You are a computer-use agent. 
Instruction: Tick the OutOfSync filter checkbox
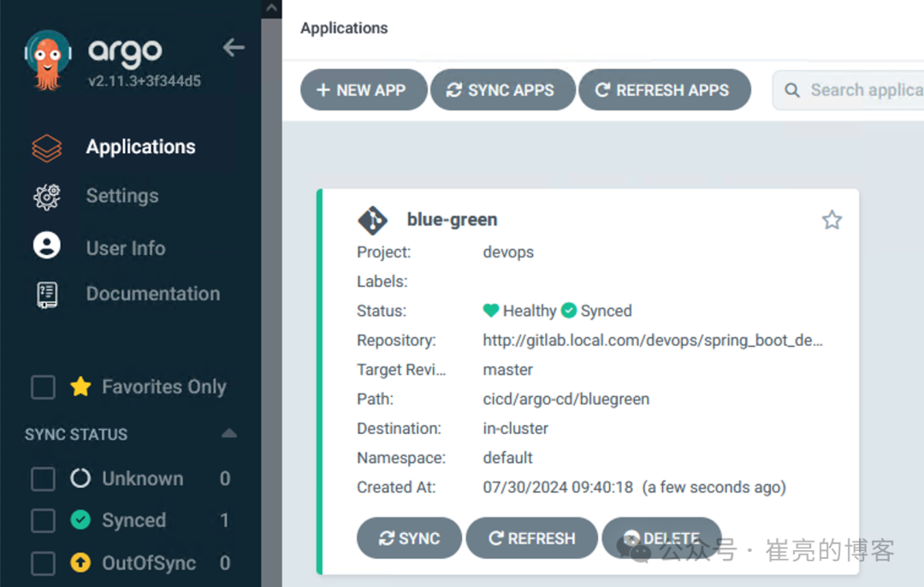click(43, 563)
